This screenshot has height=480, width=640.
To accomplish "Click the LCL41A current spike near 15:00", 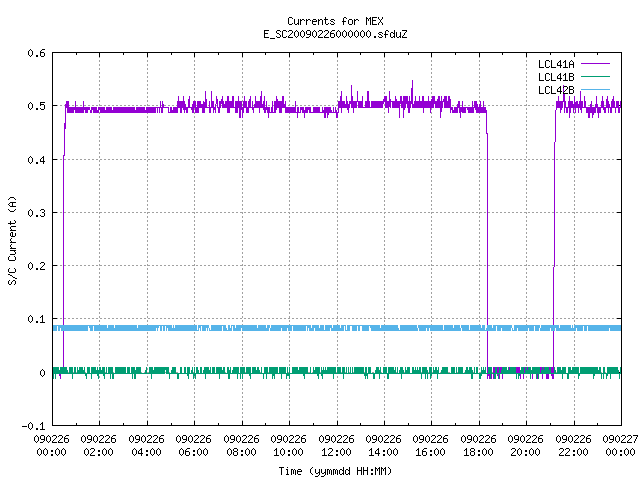I will (x=412, y=88).
